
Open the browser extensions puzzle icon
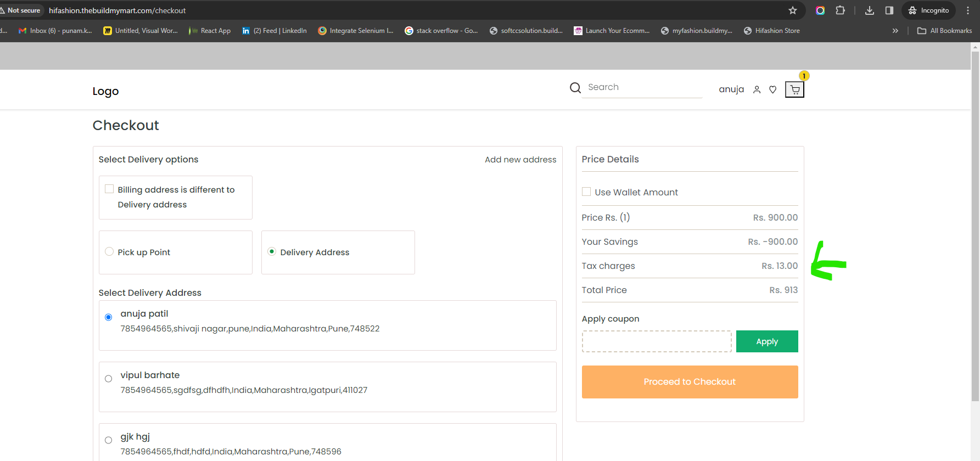(840, 10)
